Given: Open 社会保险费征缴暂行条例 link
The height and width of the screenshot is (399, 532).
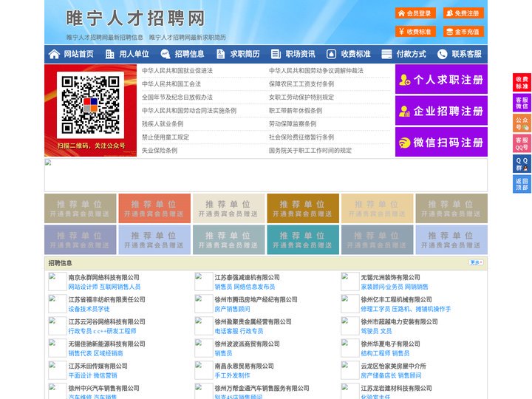Looking at the screenshot, I should pyautogui.click(x=301, y=137).
